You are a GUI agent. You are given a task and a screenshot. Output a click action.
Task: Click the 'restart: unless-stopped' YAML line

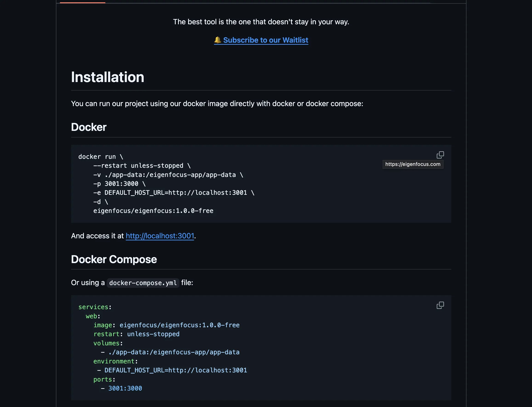tap(136, 334)
